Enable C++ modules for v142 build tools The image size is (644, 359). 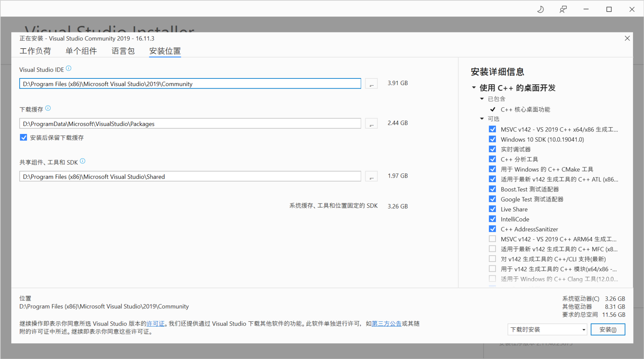pyautogui.click(x=492, y=269)
